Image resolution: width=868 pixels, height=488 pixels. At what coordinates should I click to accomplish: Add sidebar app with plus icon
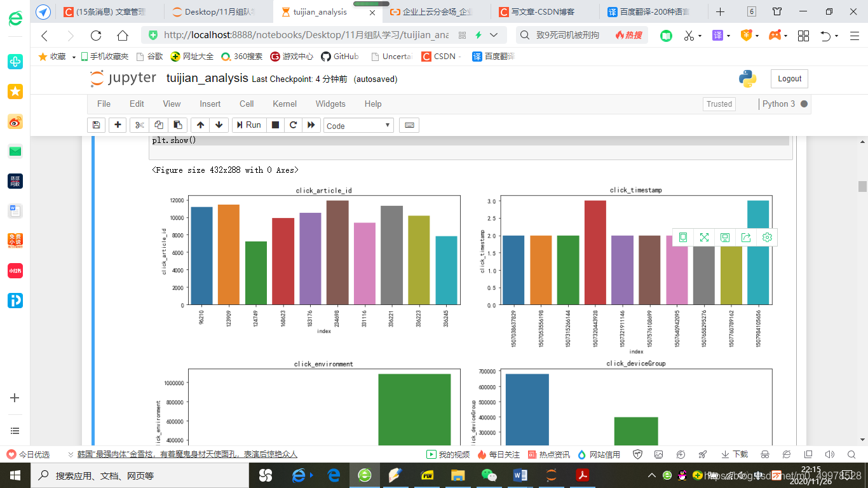pos(15,398)
